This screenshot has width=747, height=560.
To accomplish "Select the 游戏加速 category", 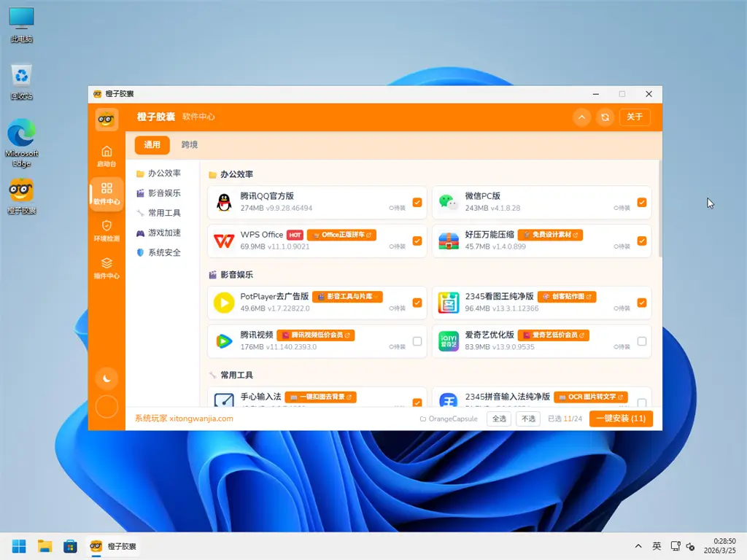I will click(162, 233).
